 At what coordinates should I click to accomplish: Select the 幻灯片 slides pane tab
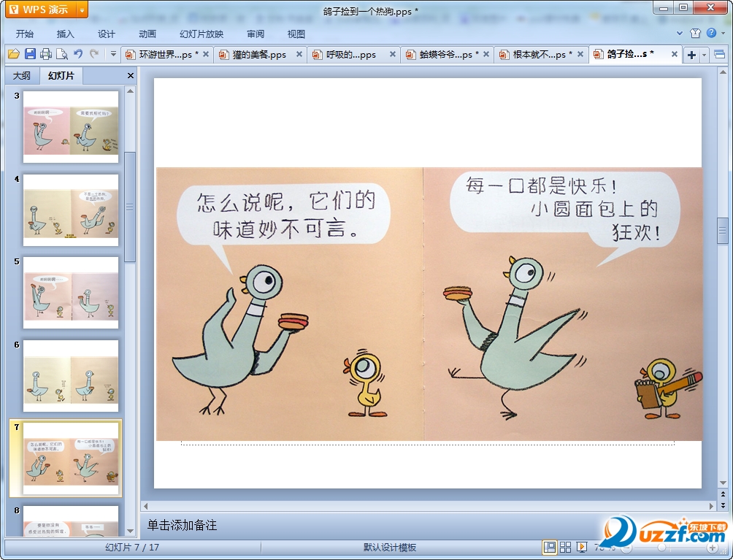pos(61,76)
